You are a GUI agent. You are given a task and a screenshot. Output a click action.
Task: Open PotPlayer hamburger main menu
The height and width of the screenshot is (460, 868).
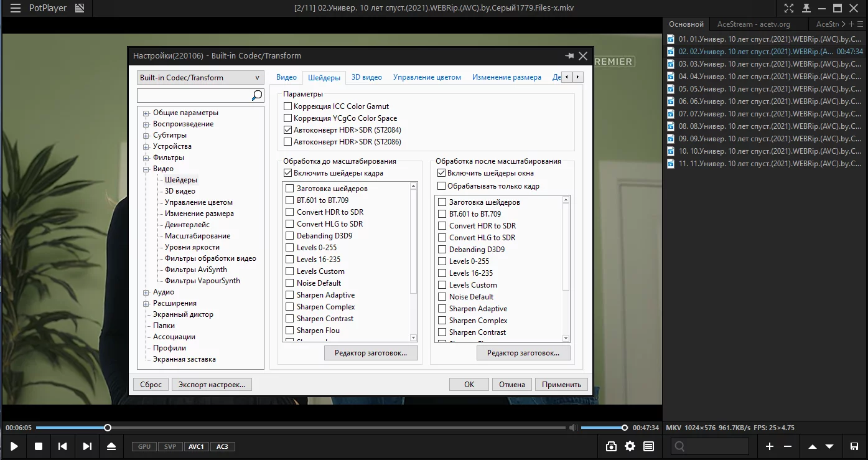pyautogui.click(x=16, y=8)
